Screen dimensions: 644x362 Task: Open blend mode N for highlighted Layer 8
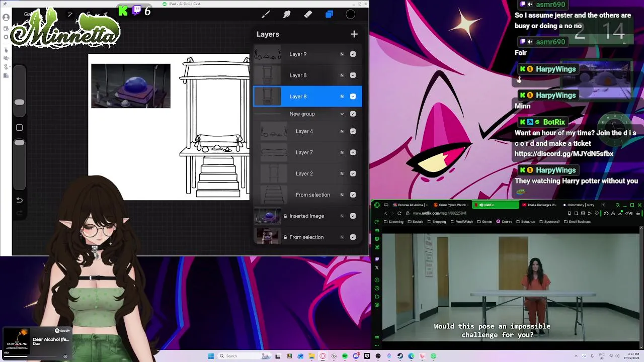(342, 97)
